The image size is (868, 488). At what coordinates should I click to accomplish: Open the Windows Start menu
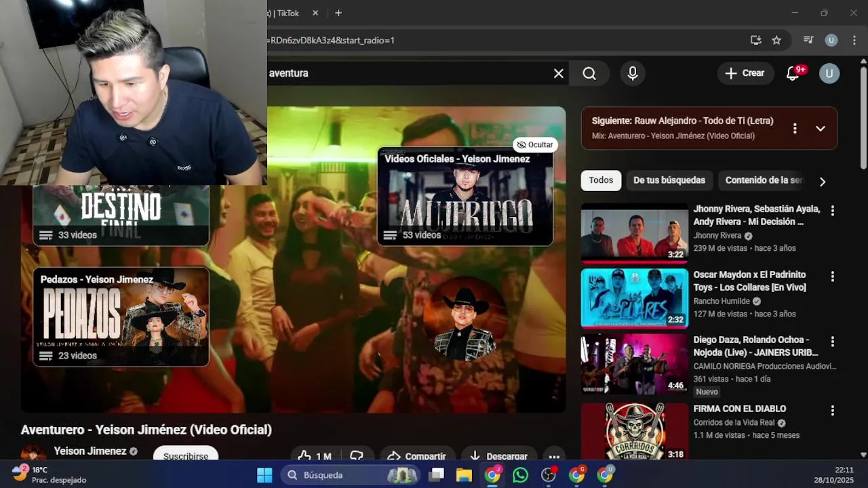[264, 475]
